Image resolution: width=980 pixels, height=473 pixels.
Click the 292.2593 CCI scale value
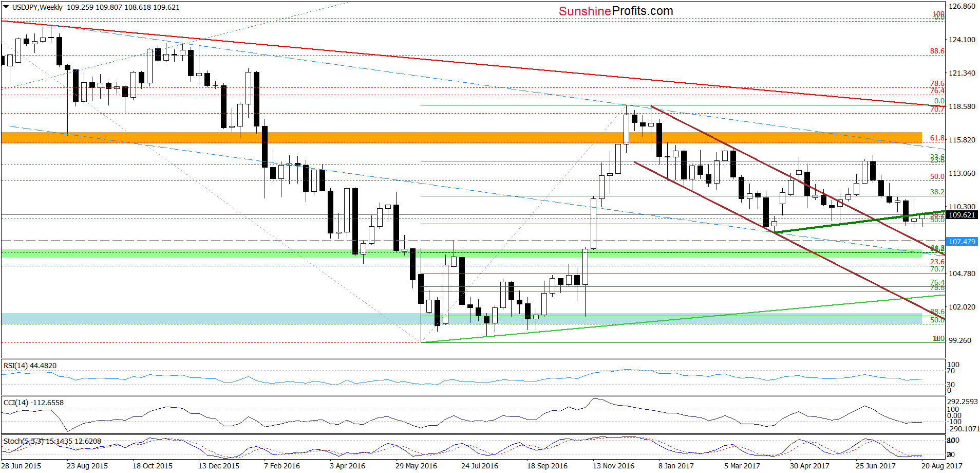pos(963,402)
